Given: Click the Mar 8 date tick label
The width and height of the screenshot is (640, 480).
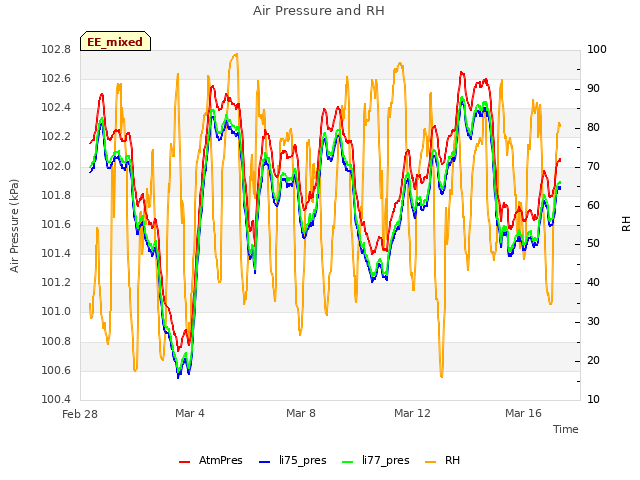Looking at the screenshot, I should click(x=301, y=413).
